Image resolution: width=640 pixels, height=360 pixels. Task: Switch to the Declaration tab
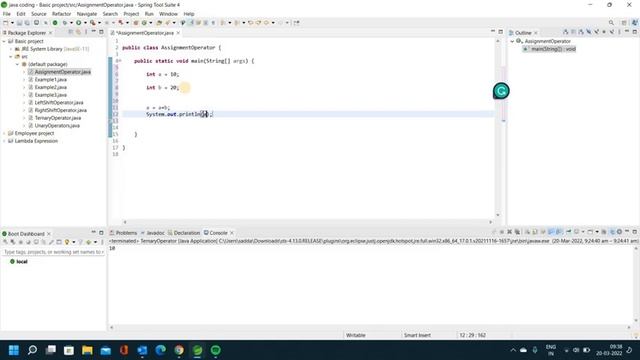coord(184,233)
